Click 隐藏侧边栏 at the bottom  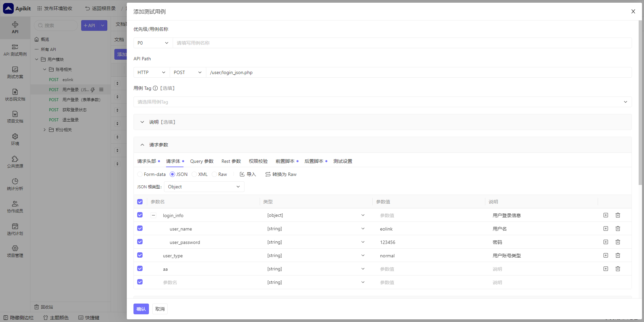point(18,318)
